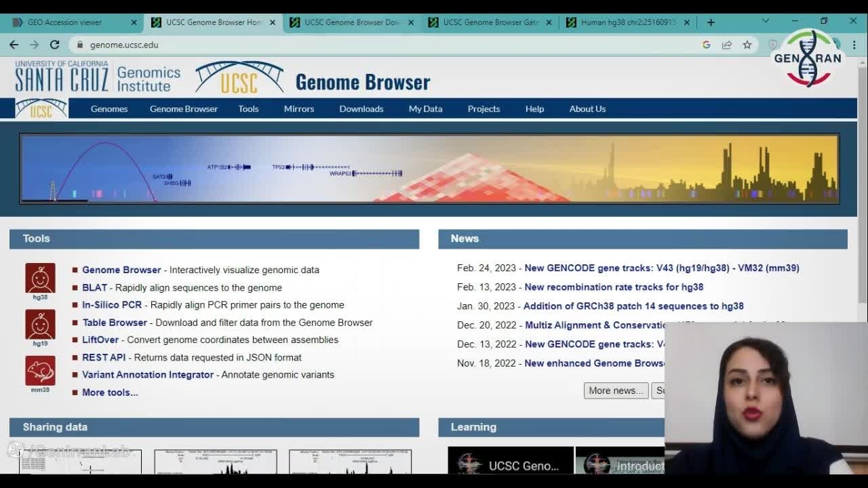
Task: Switch to the Human hg38 chr2 tab
Action: point(627,22)
